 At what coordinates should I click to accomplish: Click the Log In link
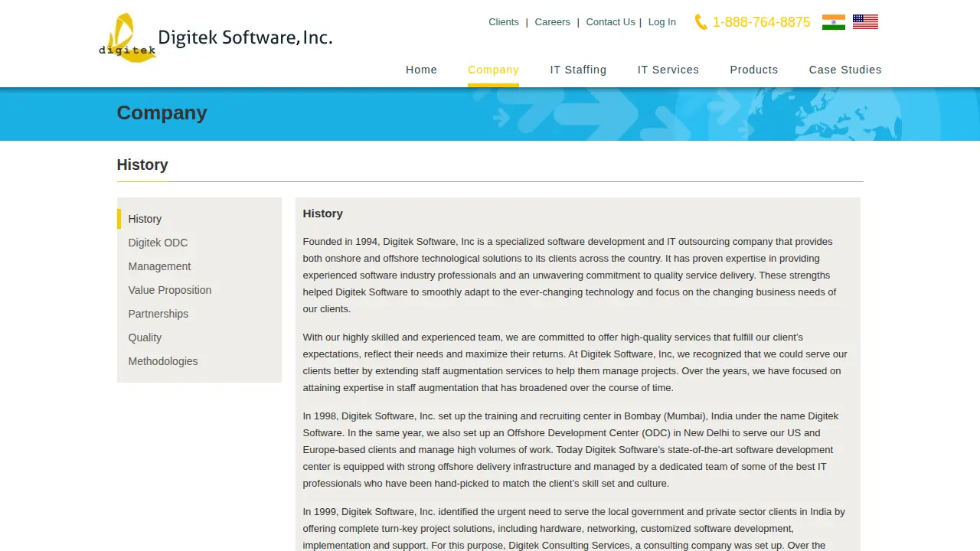661,22
